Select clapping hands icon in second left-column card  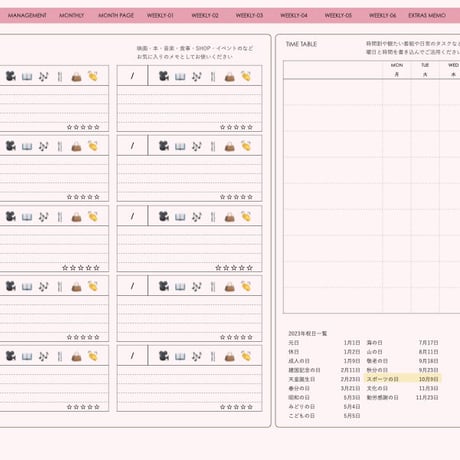(93, 146)
